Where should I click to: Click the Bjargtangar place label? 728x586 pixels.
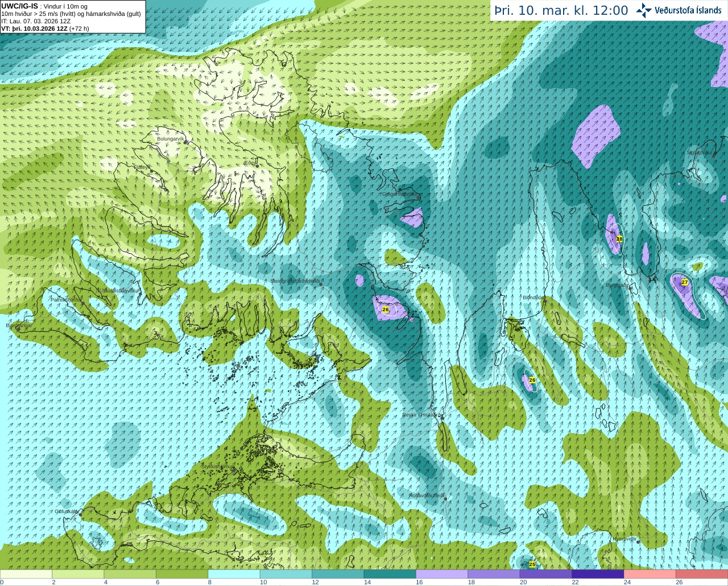point(19,326)
